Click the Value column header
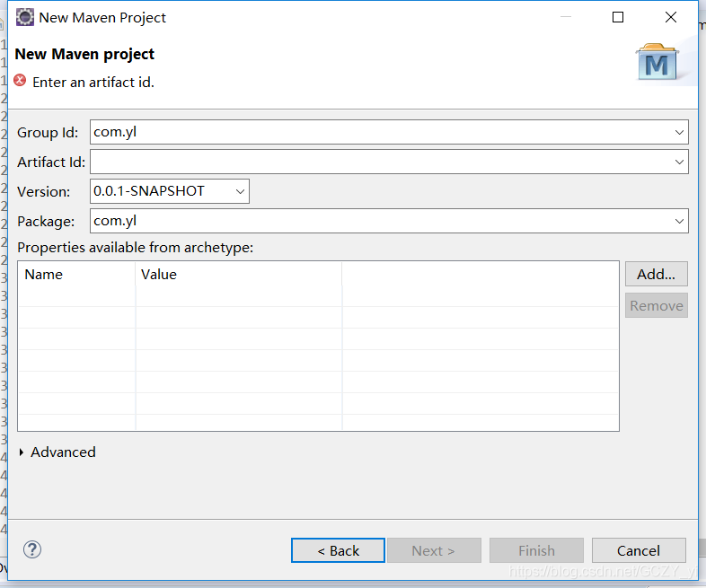The width and height of the screenshot is (706, 588). (x=239, y=275)
